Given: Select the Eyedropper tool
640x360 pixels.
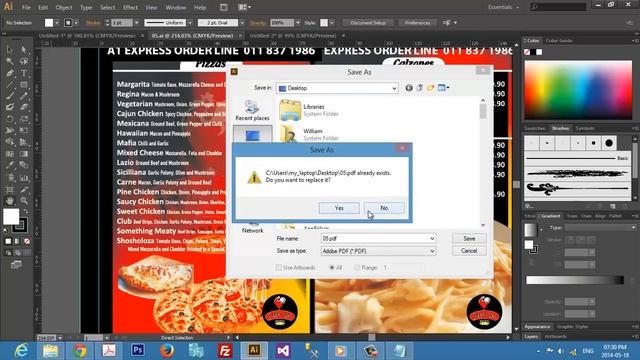Looking at the screenshot, I should point(10,166).
